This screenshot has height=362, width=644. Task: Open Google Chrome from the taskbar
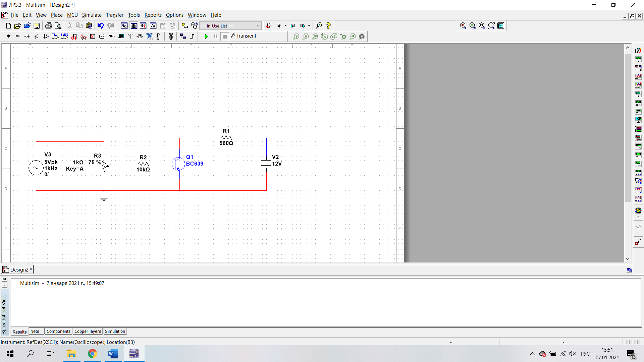(x=93, y=354)
